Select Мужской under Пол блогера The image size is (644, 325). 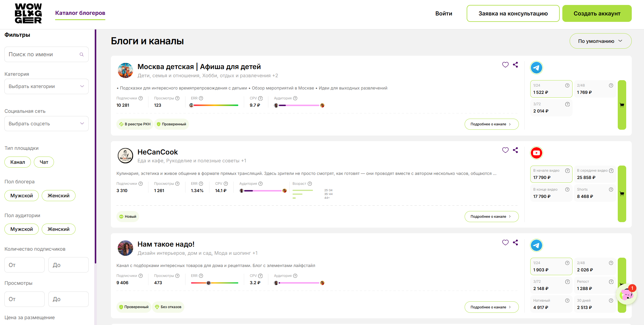click(22, 196)
